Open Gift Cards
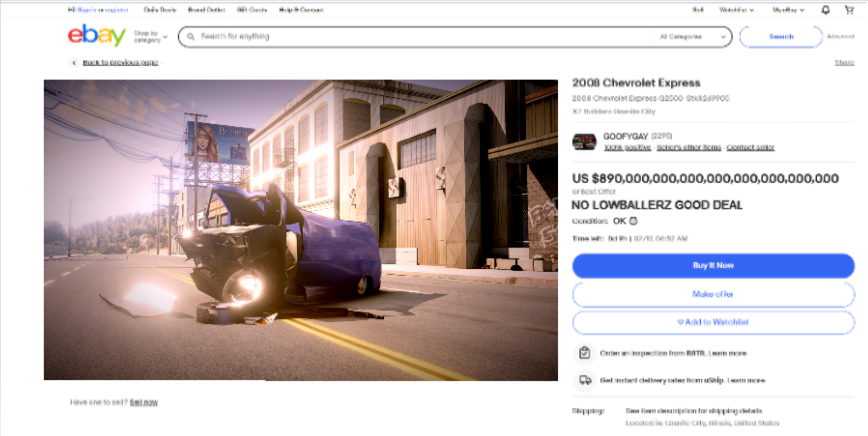 pyautogui.click(x=252, y=10)
